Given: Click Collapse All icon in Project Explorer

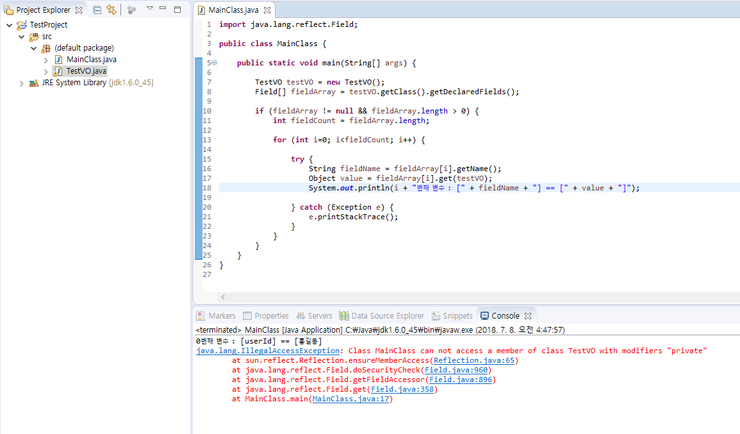Looking at the screenshot, I should 96,9.
